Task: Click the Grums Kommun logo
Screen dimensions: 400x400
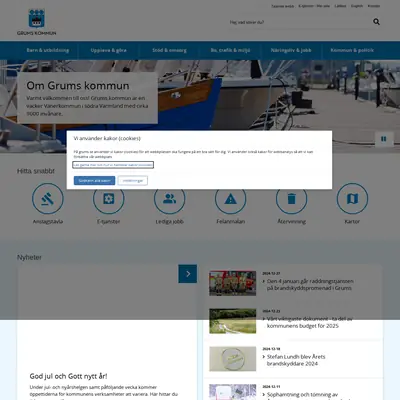Action: (37, 22)
